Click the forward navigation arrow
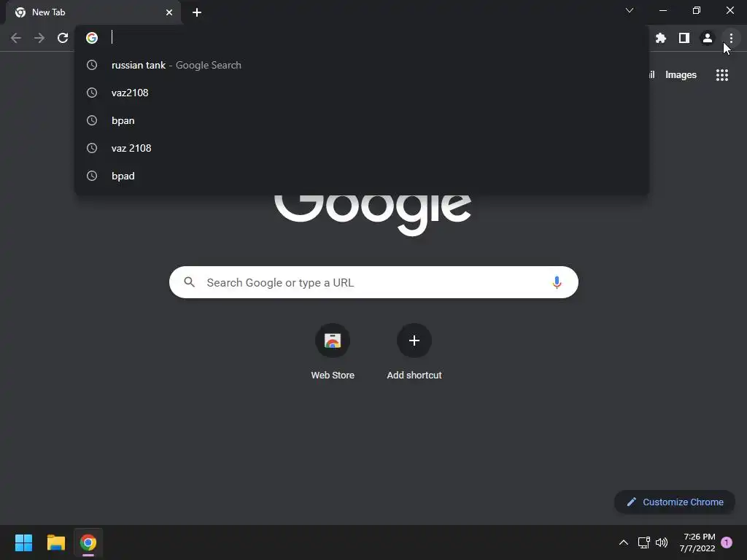747x560 pixels. (39, 38)
